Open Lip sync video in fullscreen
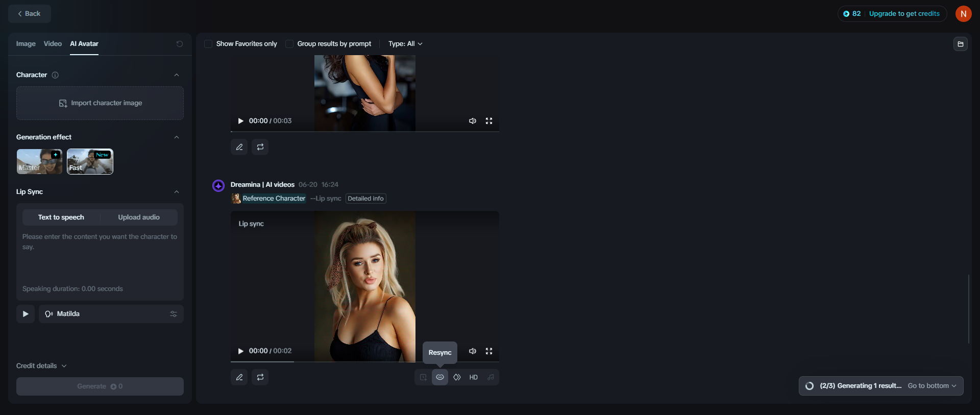Screen dimensions: 980x415 point(489,351)
